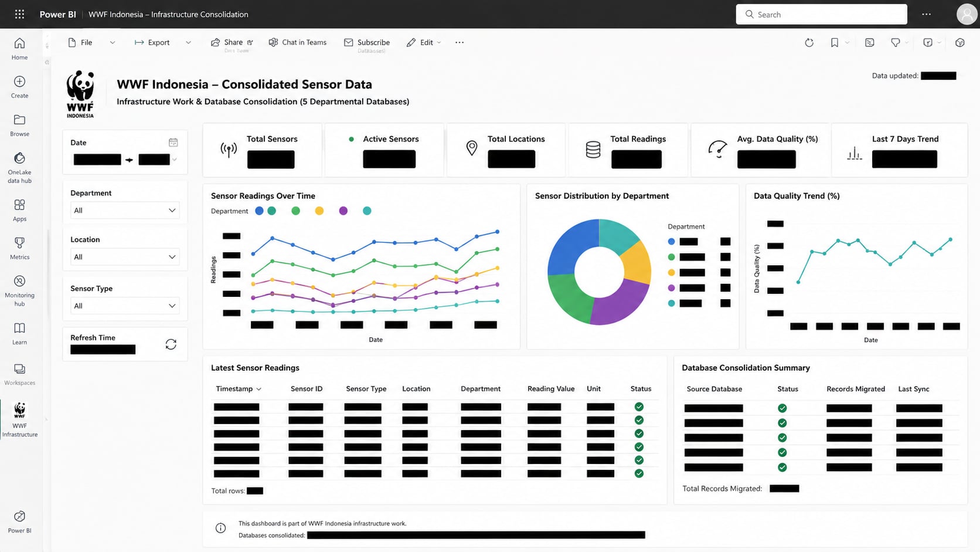The height and width of the screenshot is (552, 980).
Task: Expand the bookmark options chevron
Action: [847, 42]
